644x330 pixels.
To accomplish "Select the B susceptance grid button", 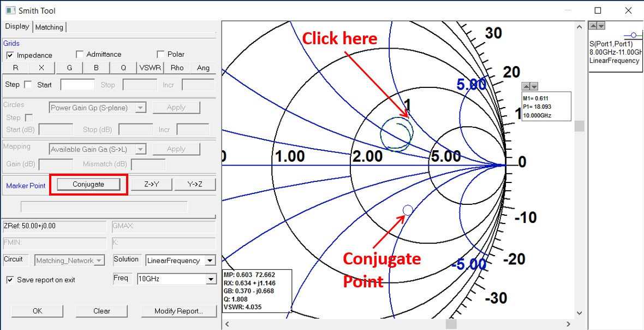I will (96, 68).
